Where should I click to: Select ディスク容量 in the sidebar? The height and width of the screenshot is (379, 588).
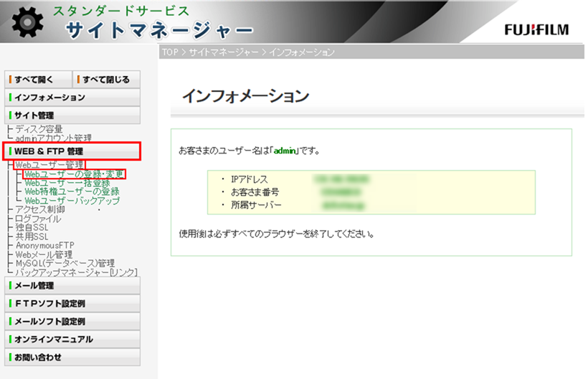coord(39,129)
